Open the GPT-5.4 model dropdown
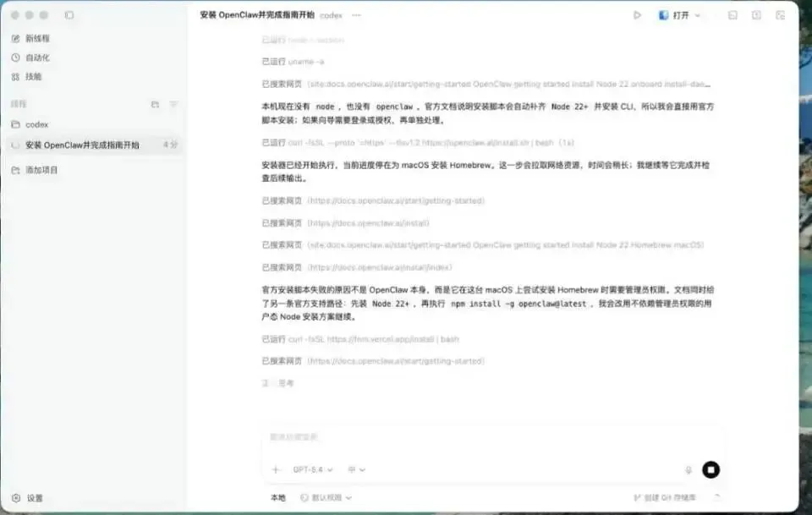The height and width of the screenshot is (515, 812). point(313,469)
